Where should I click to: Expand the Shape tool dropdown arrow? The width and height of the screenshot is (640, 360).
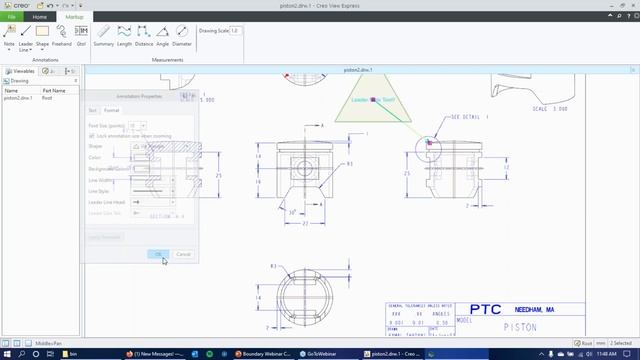[42, 50]
